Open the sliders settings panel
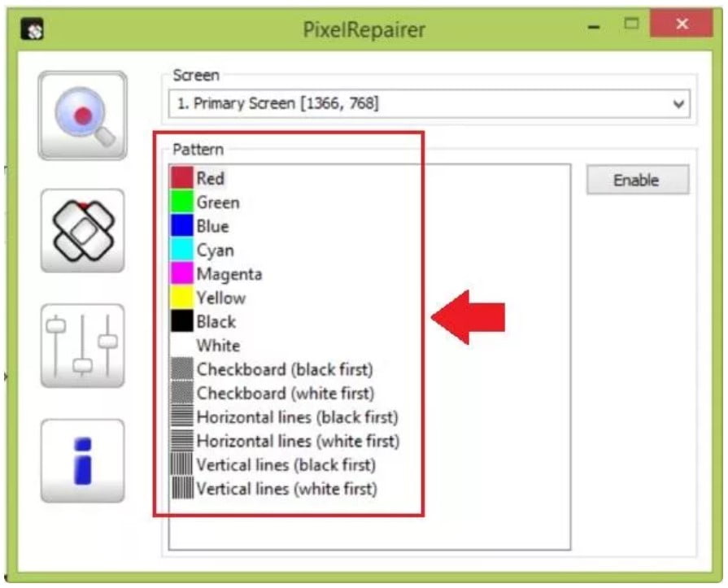The height and width of the screenshot is (588, 728). pos(83,346)
